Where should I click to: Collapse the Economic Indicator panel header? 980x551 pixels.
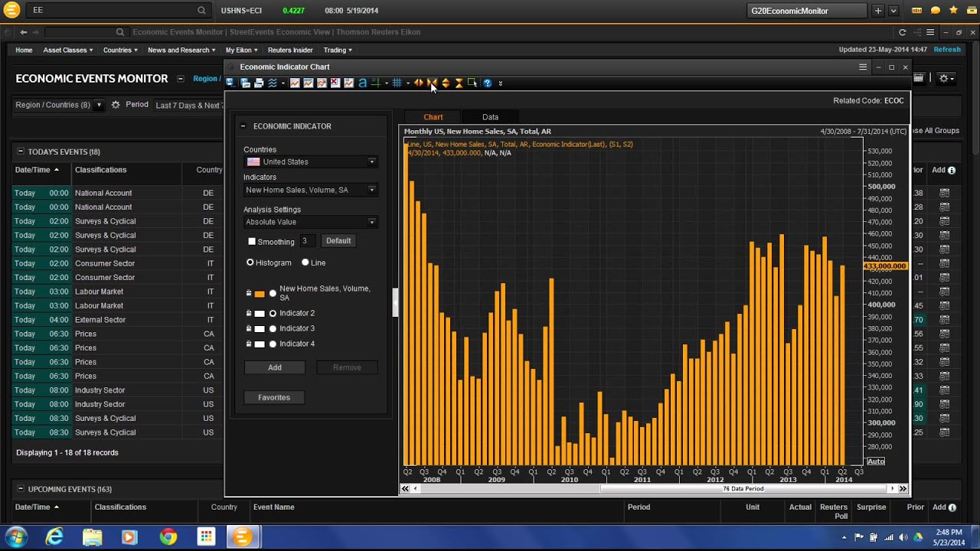pyautogui.click(x=243, y=126)
